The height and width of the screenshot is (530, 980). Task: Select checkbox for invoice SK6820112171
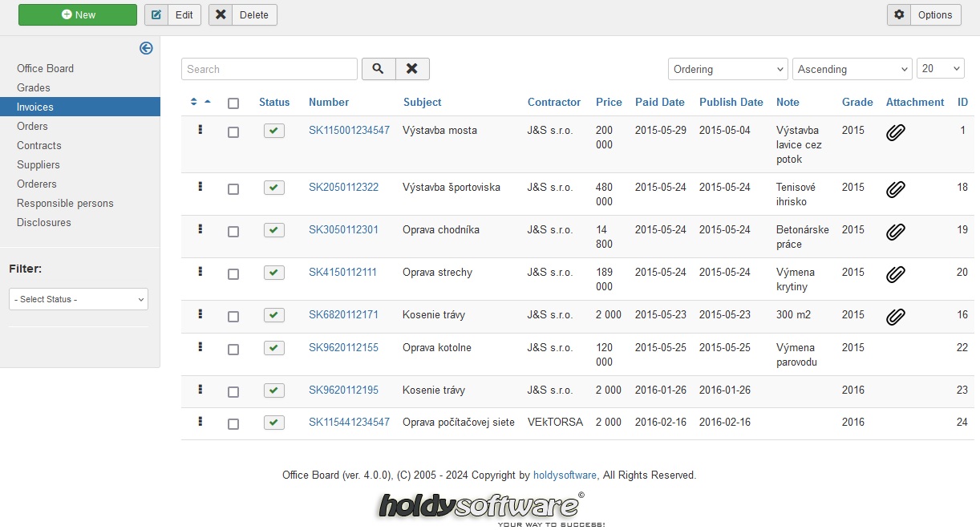233,317
